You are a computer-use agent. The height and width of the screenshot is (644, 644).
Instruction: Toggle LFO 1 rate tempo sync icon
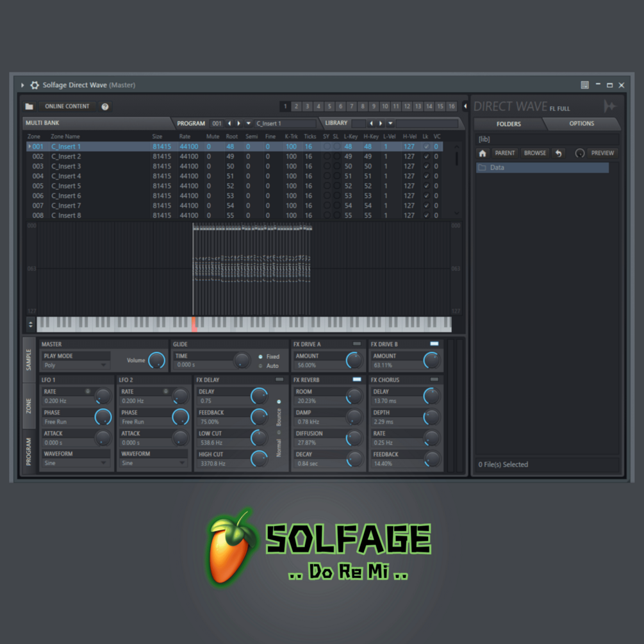point(88,392)
